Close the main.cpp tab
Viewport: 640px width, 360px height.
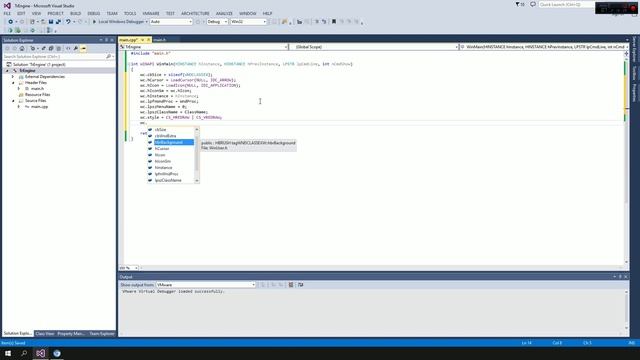(x=149, y=40)
